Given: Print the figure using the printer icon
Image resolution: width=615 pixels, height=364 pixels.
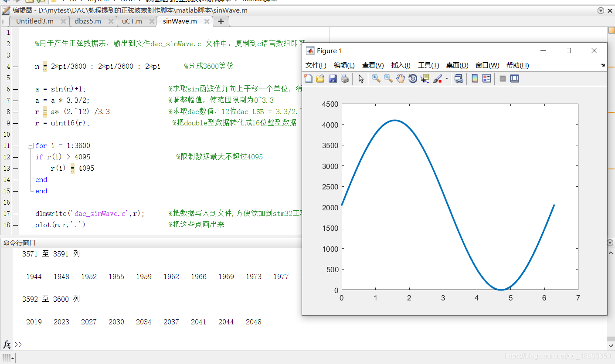Looking at the screenshot, I should pyautogui.click(x=345, y=78).
